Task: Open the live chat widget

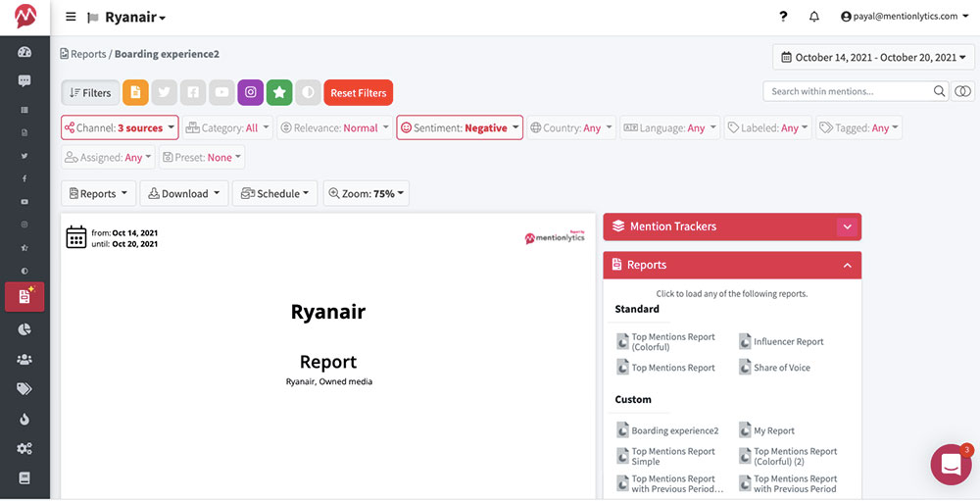Action: tap(951, 465)
